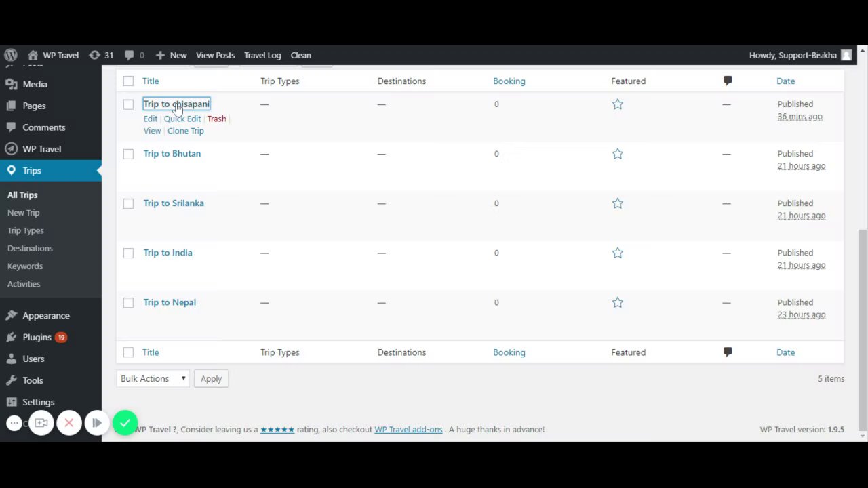Sort by Date in top header

(785, 81)
